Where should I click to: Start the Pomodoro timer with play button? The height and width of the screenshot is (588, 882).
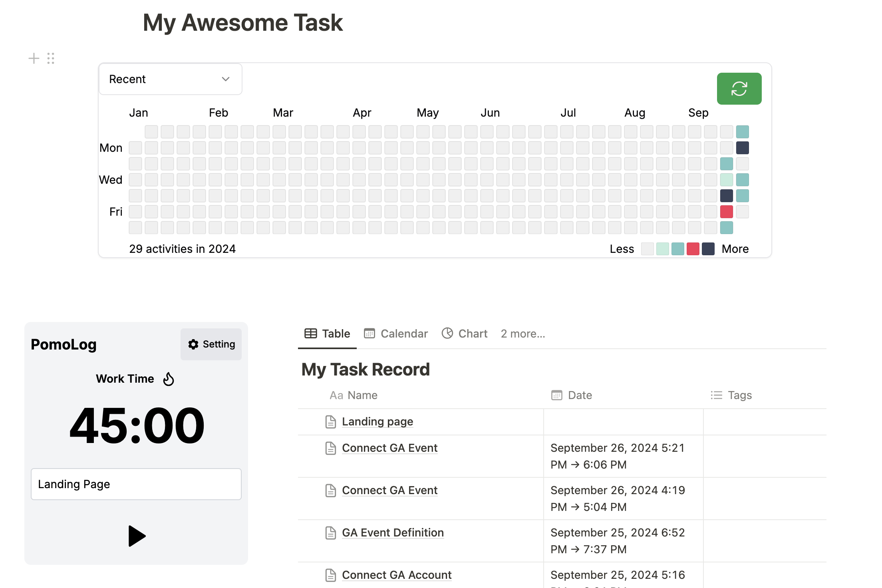pos(137,536)
